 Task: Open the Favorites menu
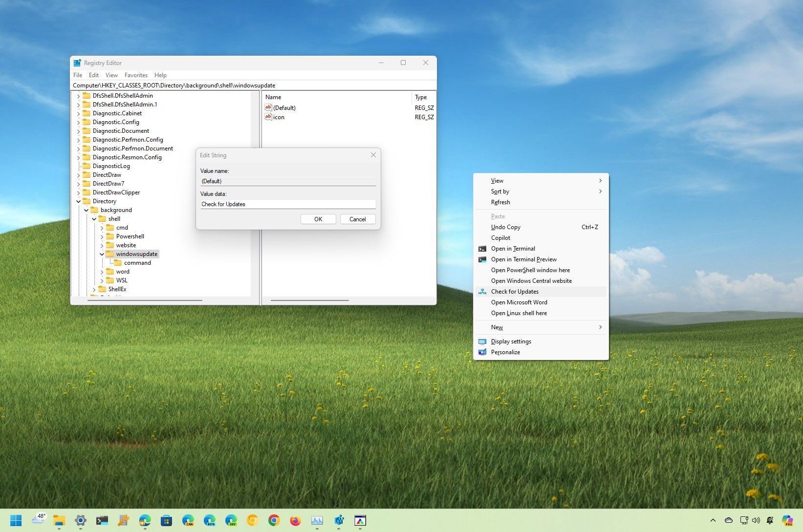point(136,75)
